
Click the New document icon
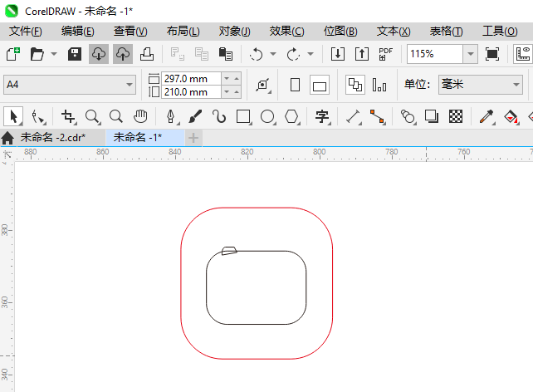(13, 54)
